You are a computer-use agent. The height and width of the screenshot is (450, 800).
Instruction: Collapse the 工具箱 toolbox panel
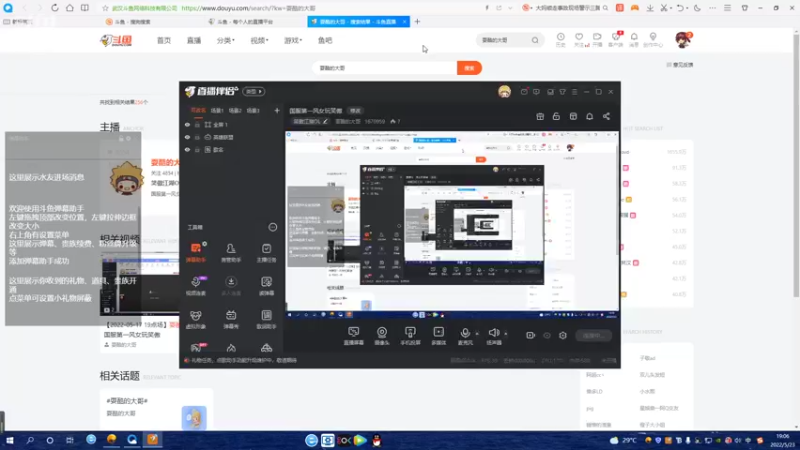pos(272,227)
